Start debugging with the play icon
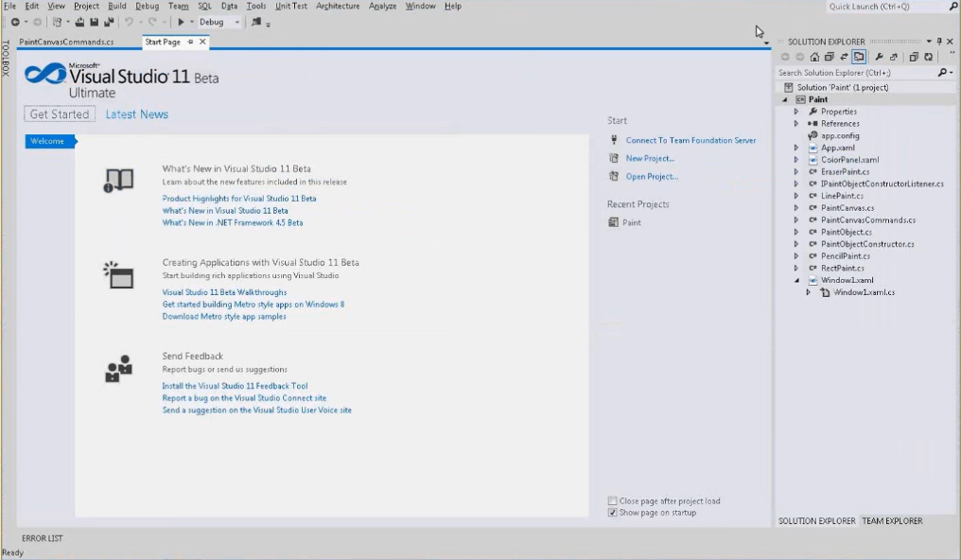Screen dimensions: 961x560 coord(181,22)
